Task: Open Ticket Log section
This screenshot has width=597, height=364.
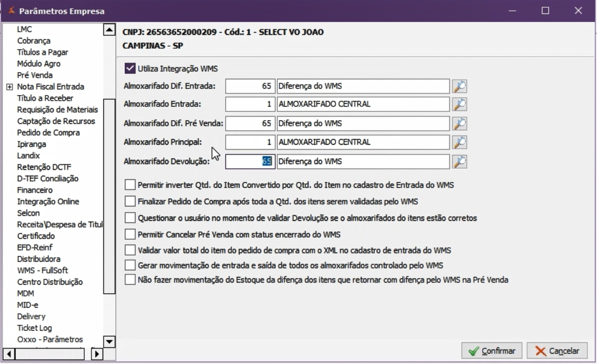Action: coord(34,328)
